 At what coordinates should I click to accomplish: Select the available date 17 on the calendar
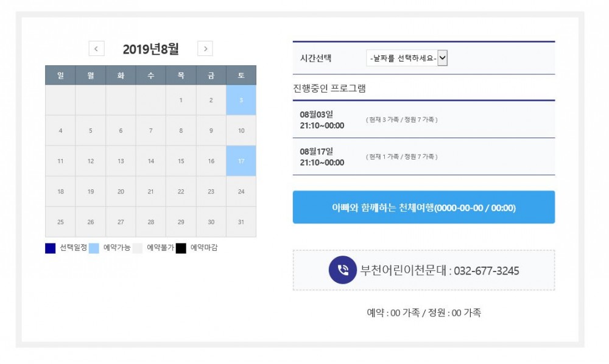click(241, 161)
